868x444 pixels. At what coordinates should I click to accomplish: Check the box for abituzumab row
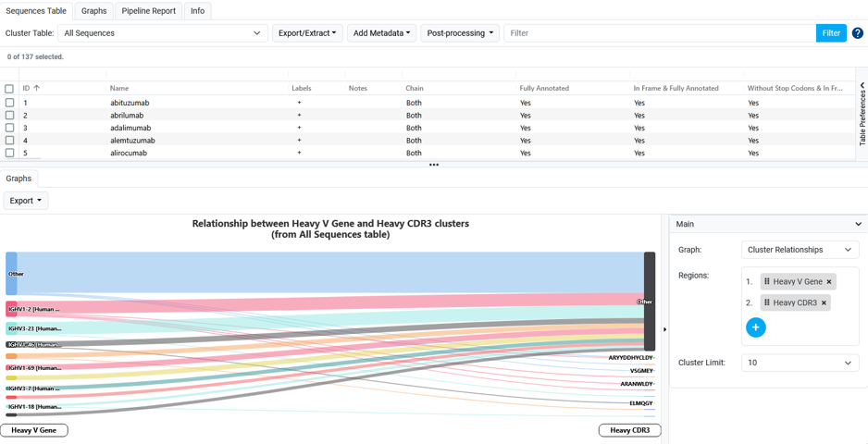pos(9,103)
